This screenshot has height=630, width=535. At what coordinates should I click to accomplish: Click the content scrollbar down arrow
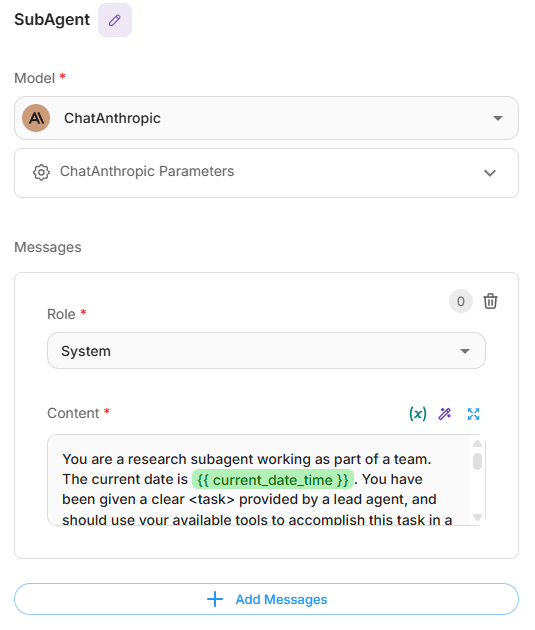477,517
